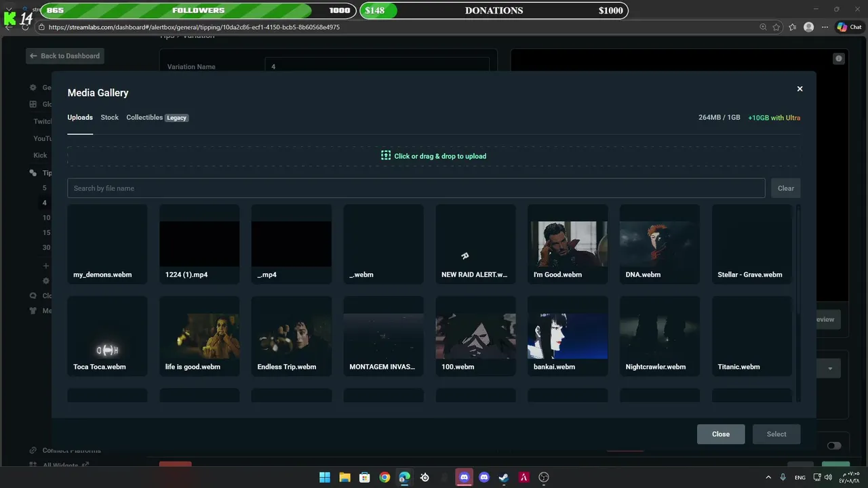Pick the NEW RAID ALERT webm thumbnail
The image size is (868, 488).
point(475,244)
